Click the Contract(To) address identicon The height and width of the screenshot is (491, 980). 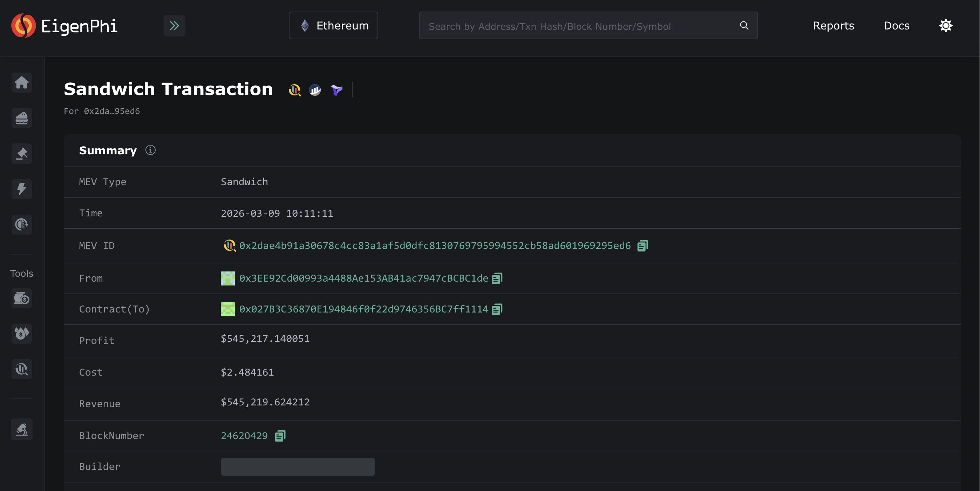[x=227, y=309]
